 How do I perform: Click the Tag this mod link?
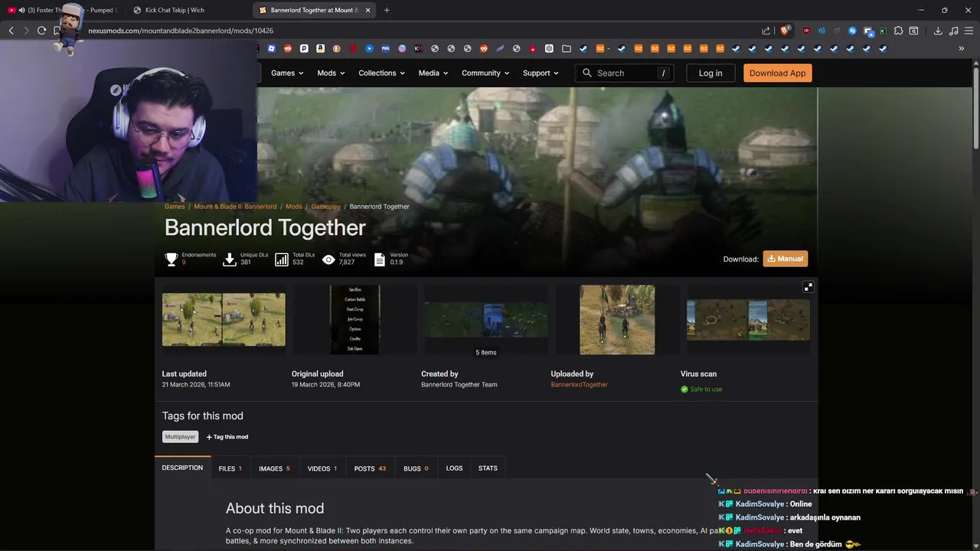(227, 437)
